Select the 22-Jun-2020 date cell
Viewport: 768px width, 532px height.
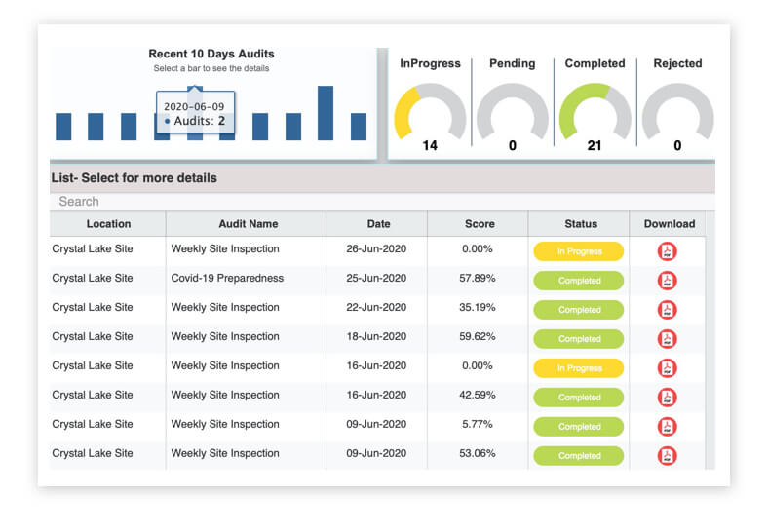coord(376,307)
